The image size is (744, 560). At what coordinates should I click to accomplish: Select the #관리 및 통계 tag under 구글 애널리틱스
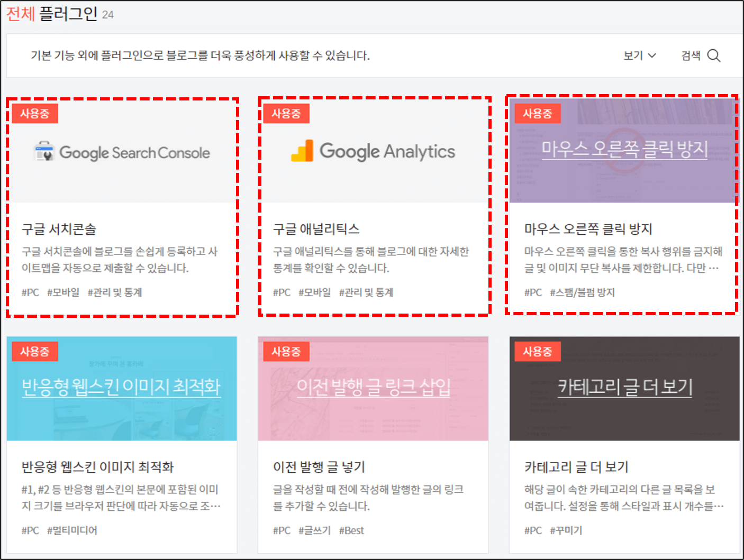coord(367,292)
